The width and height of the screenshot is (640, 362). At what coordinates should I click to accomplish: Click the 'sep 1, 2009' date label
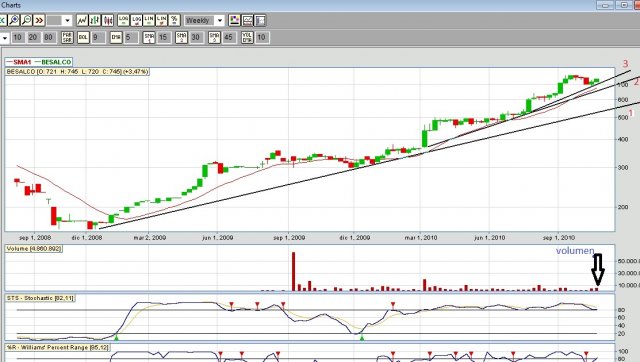(x=289, y=238)
